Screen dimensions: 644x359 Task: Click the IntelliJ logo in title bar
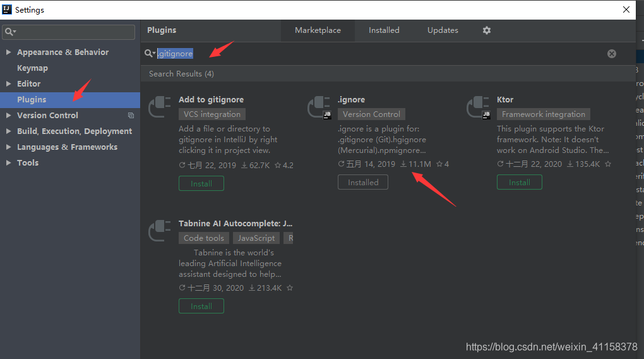coord(7,9)
